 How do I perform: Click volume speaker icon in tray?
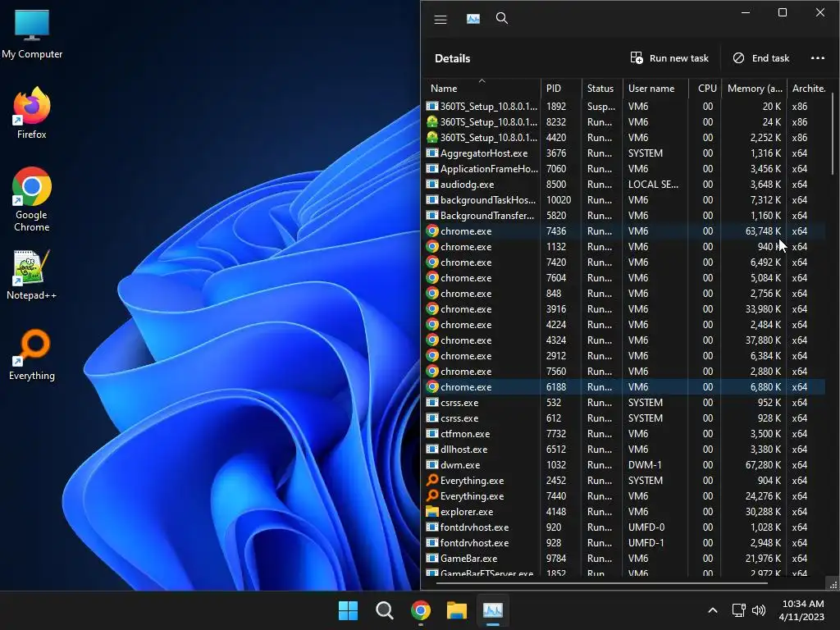[x=759, y=610]
